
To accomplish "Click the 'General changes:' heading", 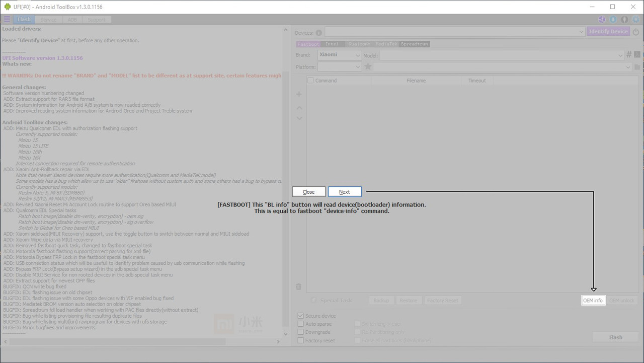I will (24, 88).
